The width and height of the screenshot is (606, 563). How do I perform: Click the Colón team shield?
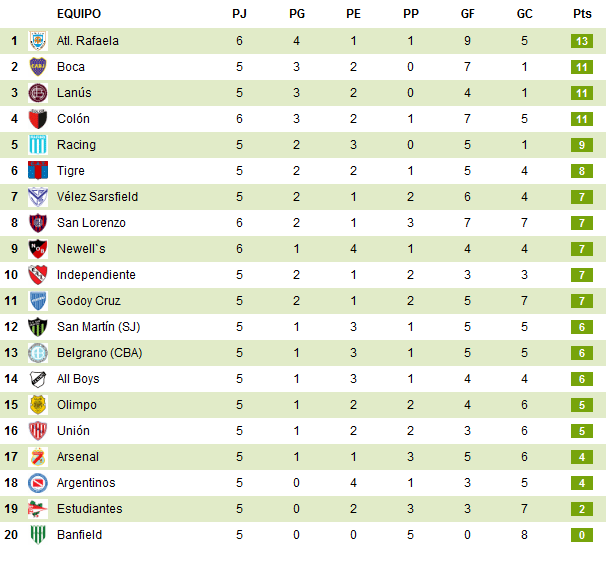[x=38, y=119]
